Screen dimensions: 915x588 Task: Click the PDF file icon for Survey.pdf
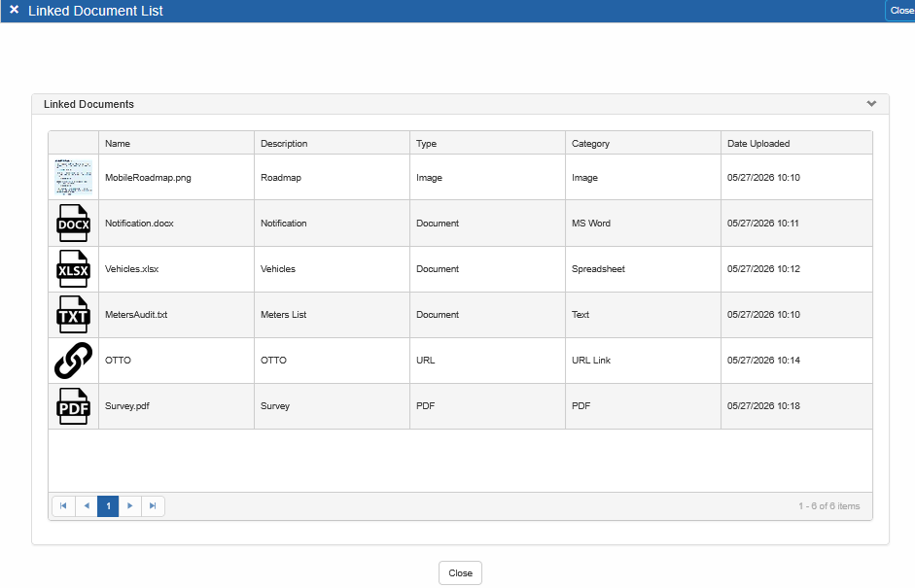click(74, 406)
